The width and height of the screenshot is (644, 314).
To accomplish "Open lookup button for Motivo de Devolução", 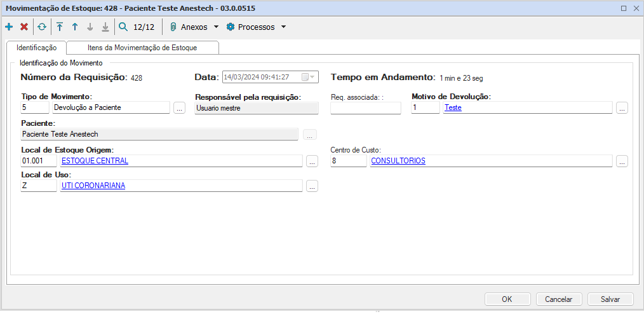I will click(622, 108).
